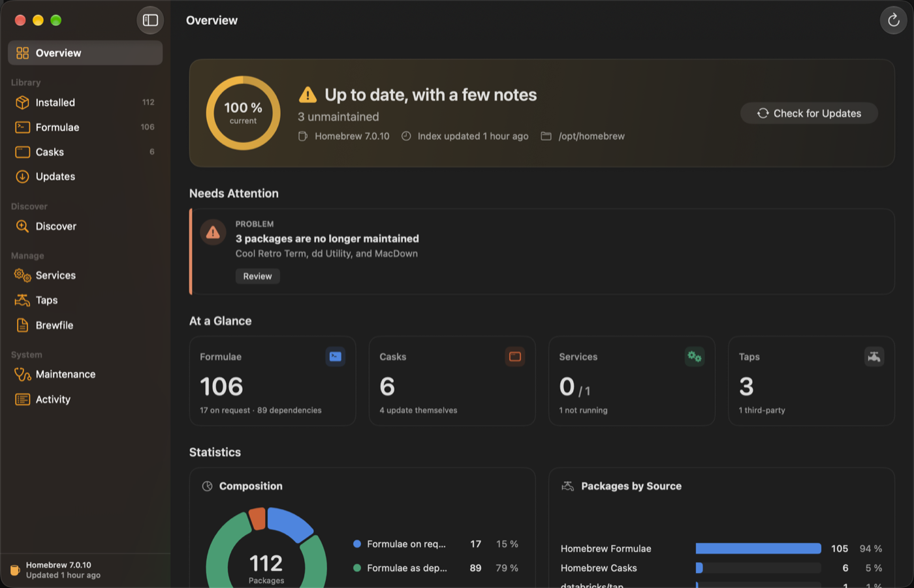Toggle the sidebar visibility button
The height and width of the screenshot is (588, 914).
[x=150, y=20]
